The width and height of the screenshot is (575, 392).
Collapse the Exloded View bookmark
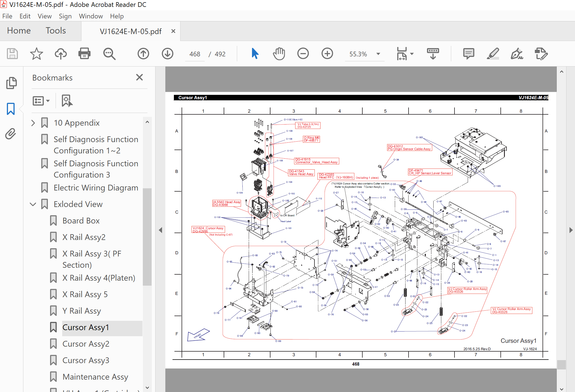pyautogui.click(x=33, y=204)
